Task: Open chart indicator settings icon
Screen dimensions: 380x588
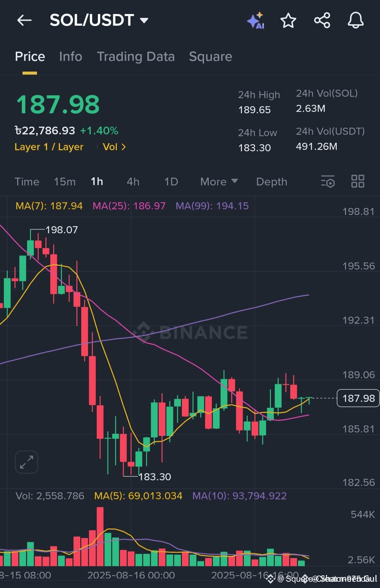Action: point(328,182)
